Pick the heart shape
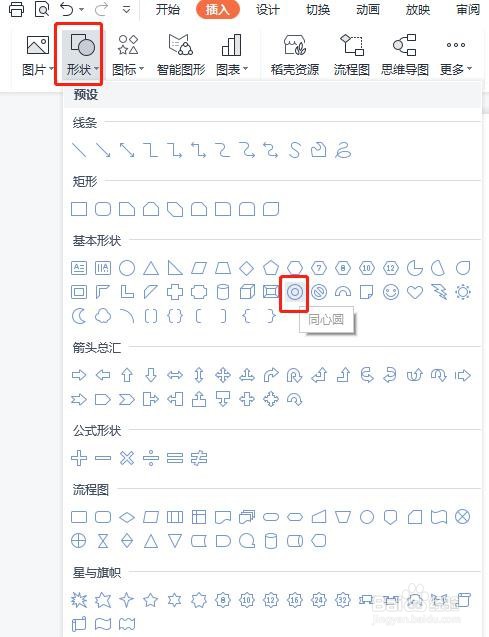 pyautogui.click(x=415, y=292)
